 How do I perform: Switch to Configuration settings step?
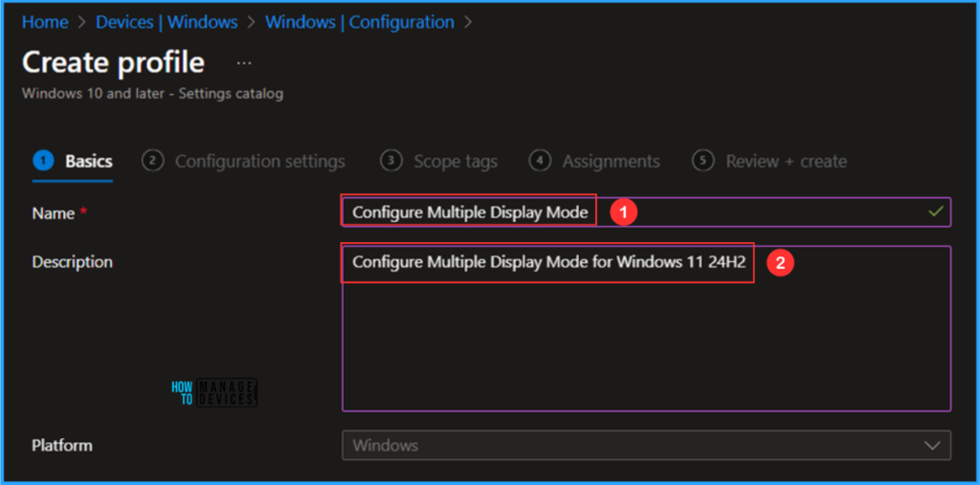(x=244, y=162)
